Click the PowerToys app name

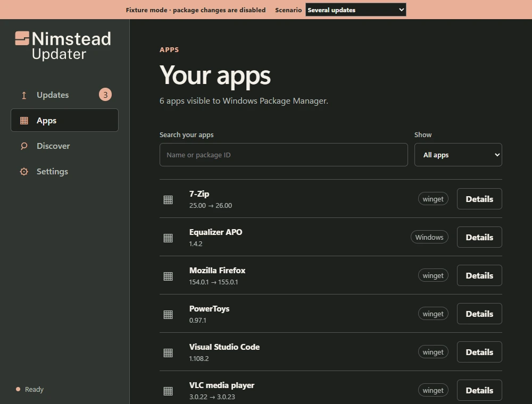209,309
